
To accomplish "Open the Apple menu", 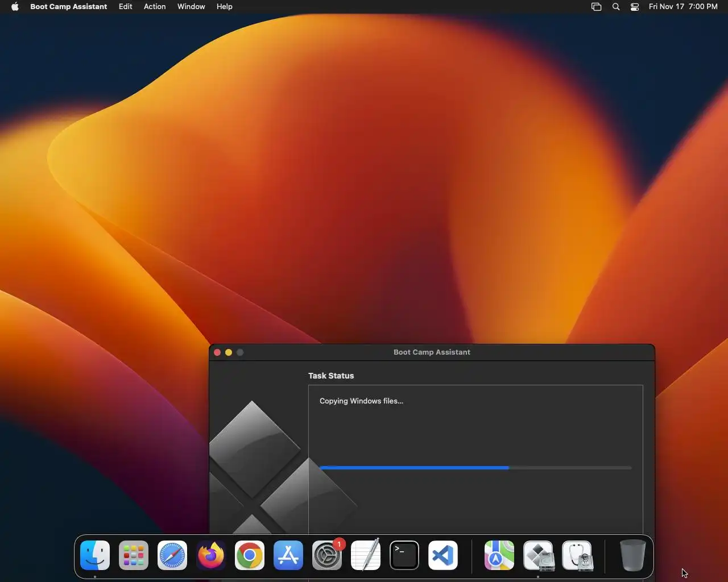I will tap(15, 7).
